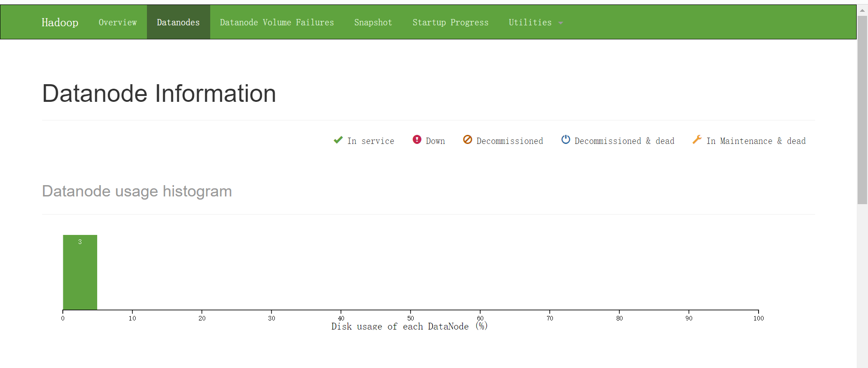Open Datanode Volume Failures tab

point(277,22)
